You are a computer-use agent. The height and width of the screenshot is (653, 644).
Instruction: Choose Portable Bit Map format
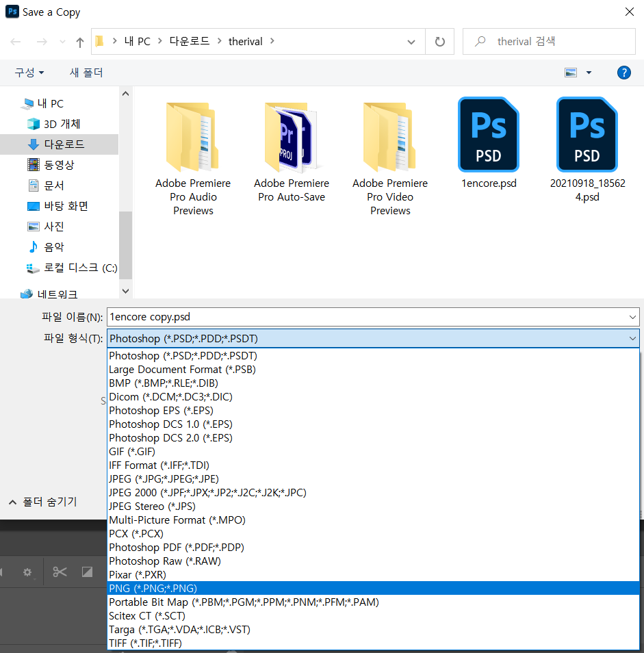[374, 602]
